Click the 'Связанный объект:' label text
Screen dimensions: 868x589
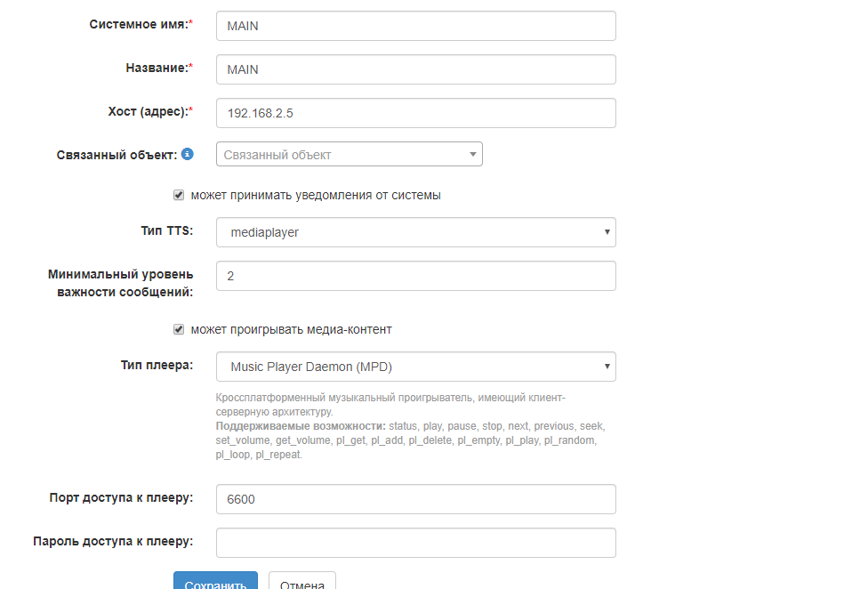117,155
